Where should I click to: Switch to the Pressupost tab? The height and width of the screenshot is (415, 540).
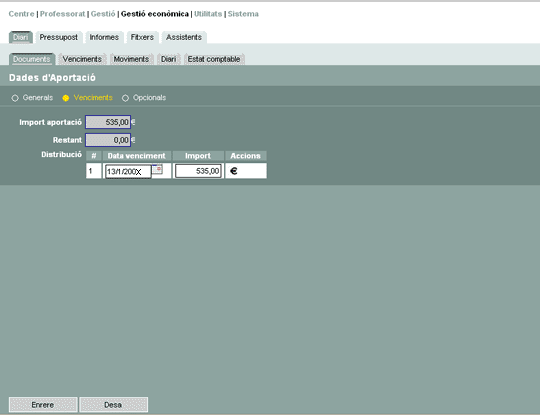[59, 37]
